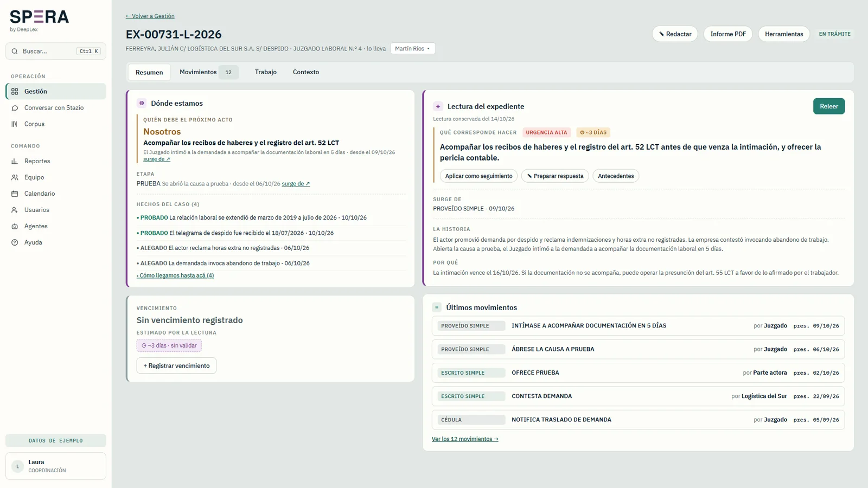Open movement OFRECE PRUEBA
The width and height of the screenshot is (868, 488).
638,373
